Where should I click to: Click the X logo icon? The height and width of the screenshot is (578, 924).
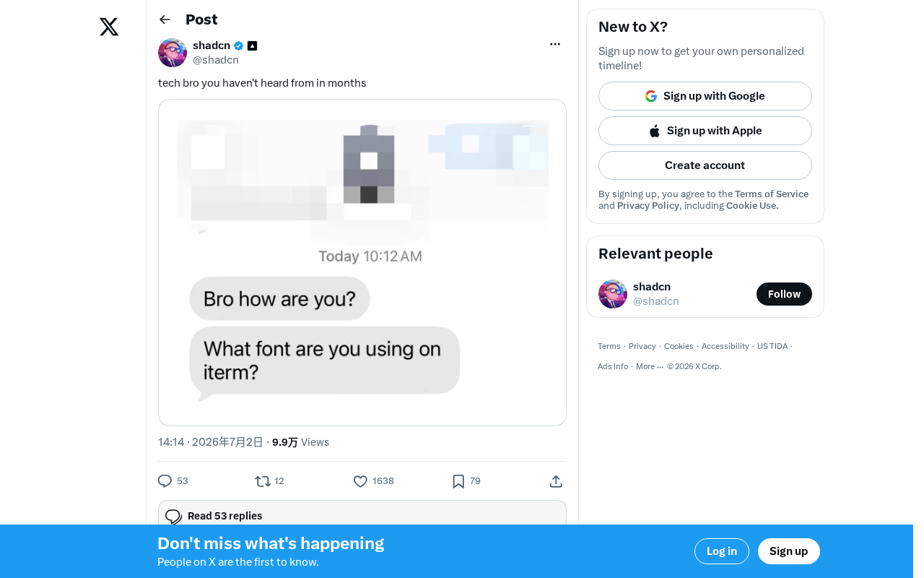tap(109, 27)
